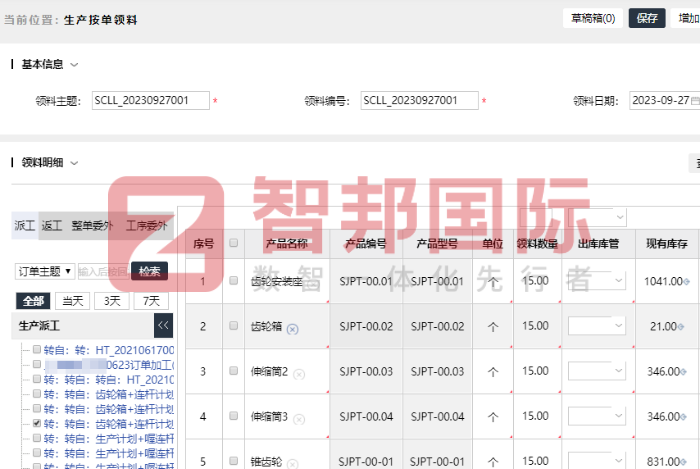
Task: Uncheck the ticked 齿轮箱+连杆计划 tree checkbox
Action: click(x=37, y=423)
